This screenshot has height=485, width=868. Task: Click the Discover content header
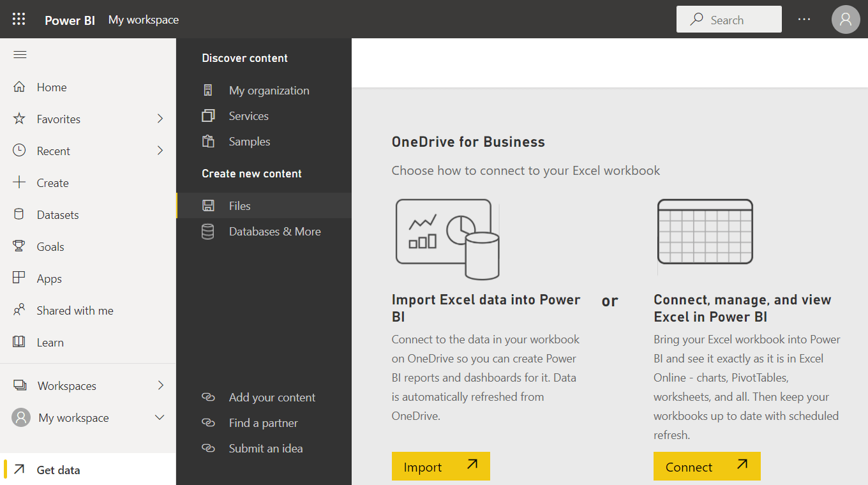(x=244, y=58)
